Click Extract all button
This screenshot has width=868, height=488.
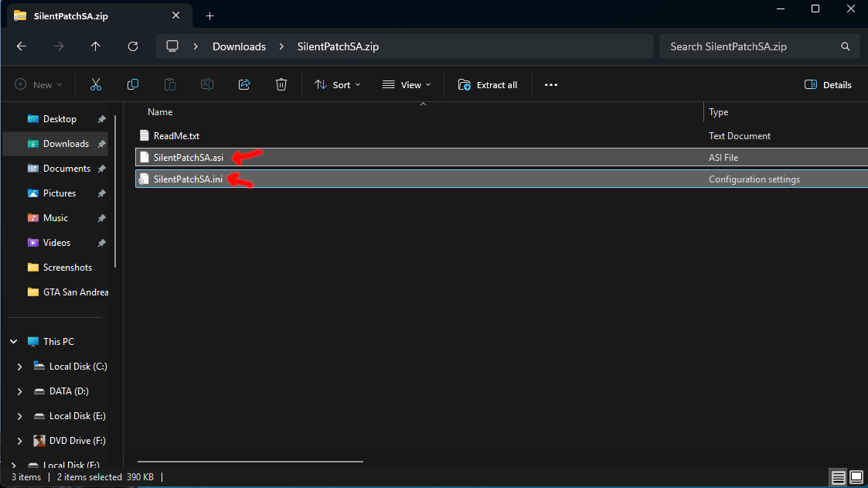pyautogui.click(x=488, y=85)
